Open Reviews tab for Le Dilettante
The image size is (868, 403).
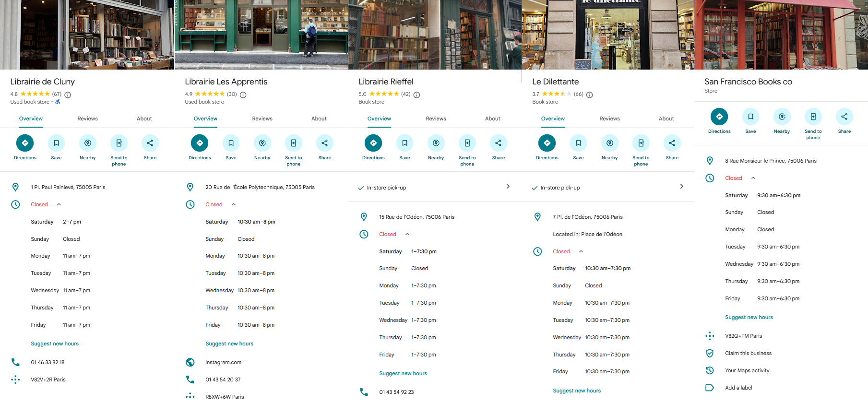point(610,119)
